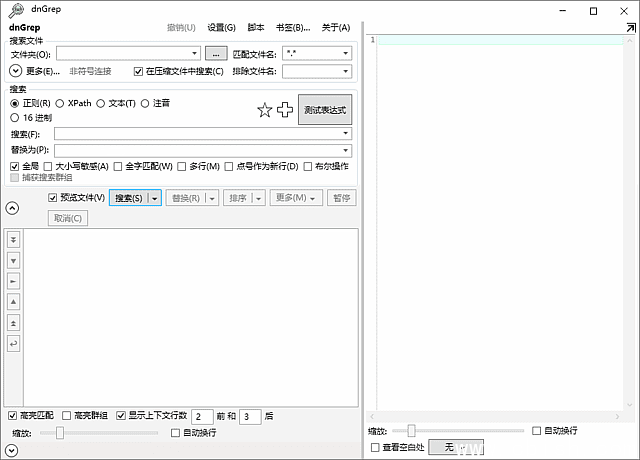The height and width of the screenshot is (460, 640).
Task: Open the 设置(G) menu
Action: coord(221,27)
